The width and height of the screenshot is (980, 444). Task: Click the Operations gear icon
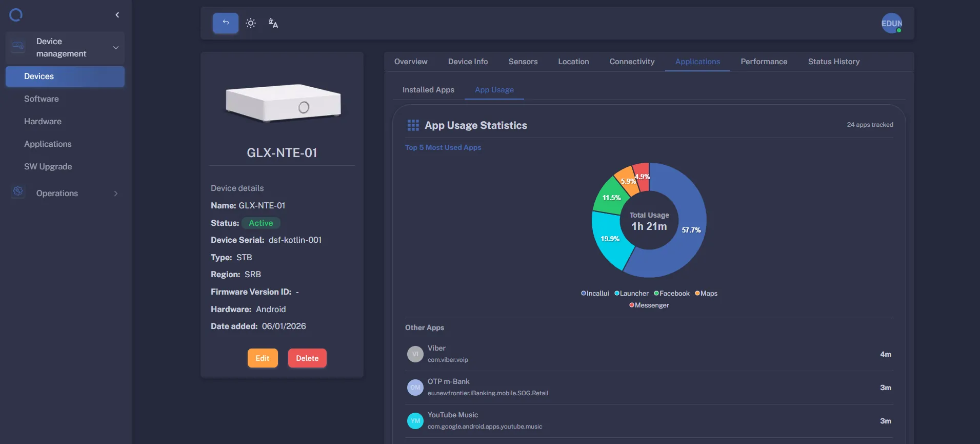click(18, 191)
